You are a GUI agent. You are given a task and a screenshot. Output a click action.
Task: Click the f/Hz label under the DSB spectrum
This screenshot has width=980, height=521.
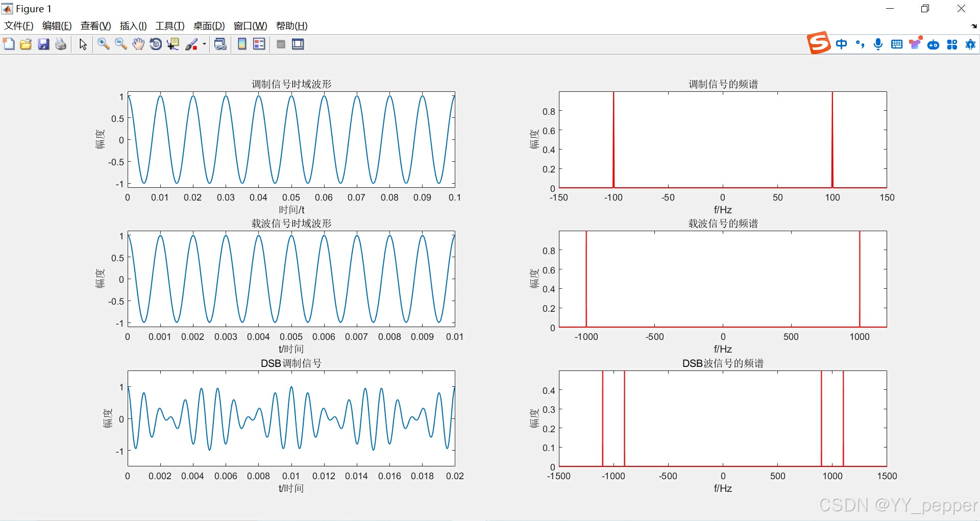click(723, 488)
